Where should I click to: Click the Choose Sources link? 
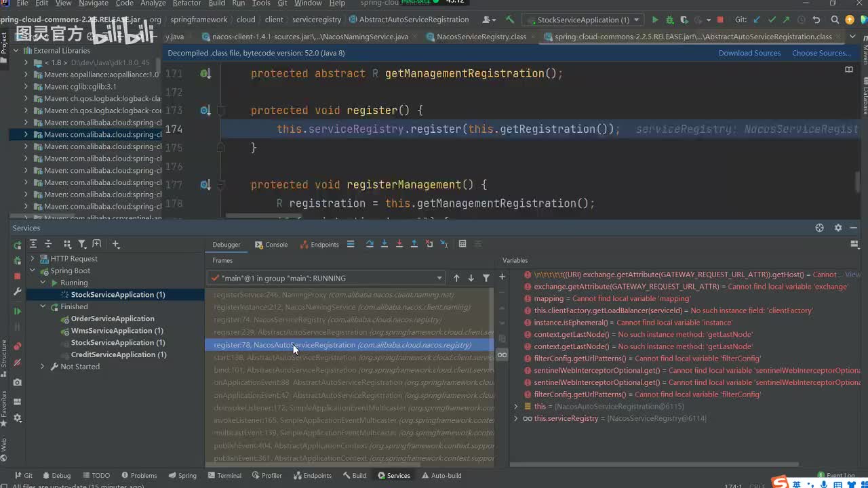pos(821,53)
